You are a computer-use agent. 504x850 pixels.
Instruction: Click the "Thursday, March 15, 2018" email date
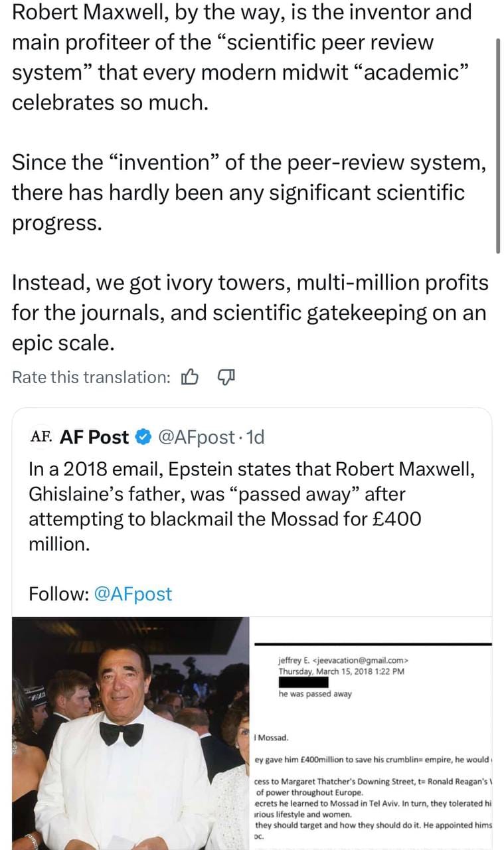pos(341,671)
